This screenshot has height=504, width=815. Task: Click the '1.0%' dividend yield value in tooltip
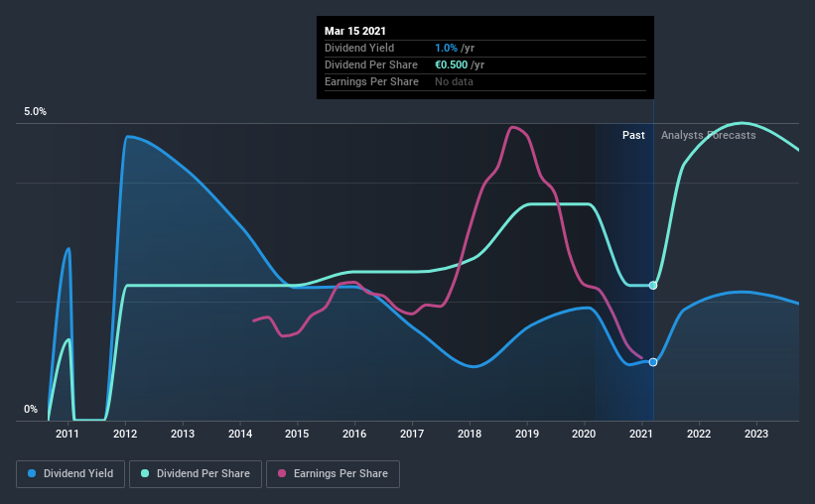point(446,48)
